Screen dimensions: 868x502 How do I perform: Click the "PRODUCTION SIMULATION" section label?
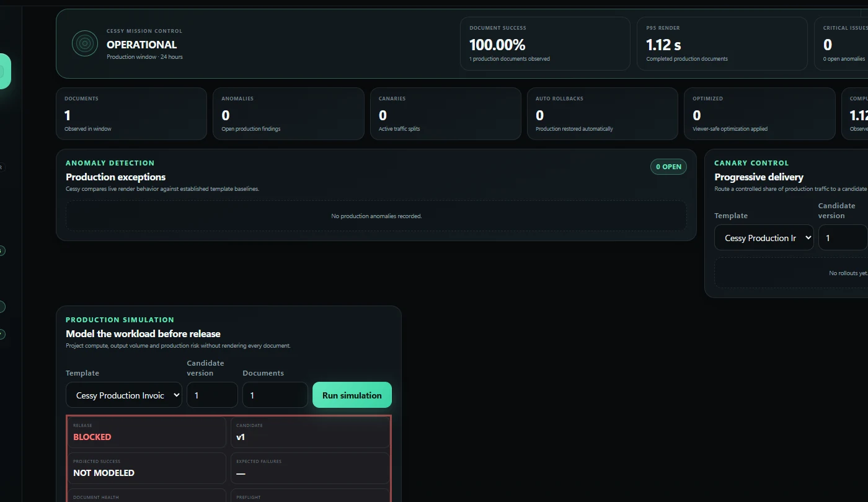click(120, 320)
